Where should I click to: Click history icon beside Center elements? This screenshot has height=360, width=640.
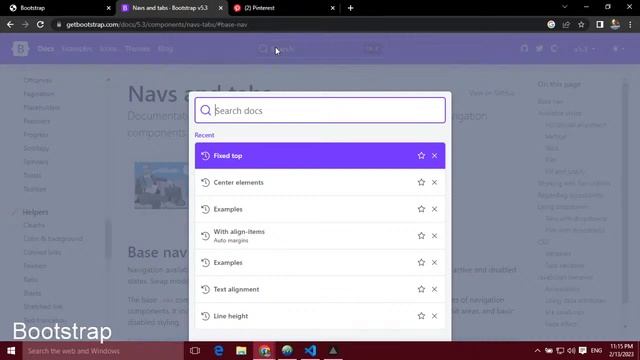pyautogui.click(x=205, y=182)
